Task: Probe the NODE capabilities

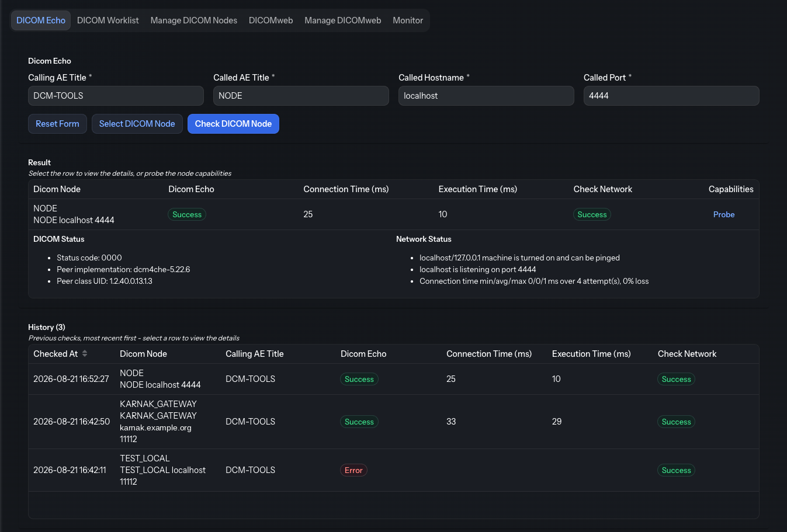Action: coord(724,214)
